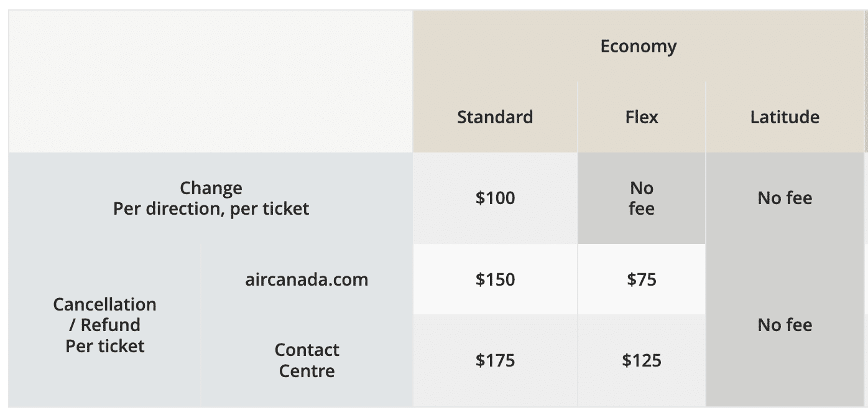The image size is (868, 412).
Task: Click the "Change" row title word
Action: click(x=211, y=188)
